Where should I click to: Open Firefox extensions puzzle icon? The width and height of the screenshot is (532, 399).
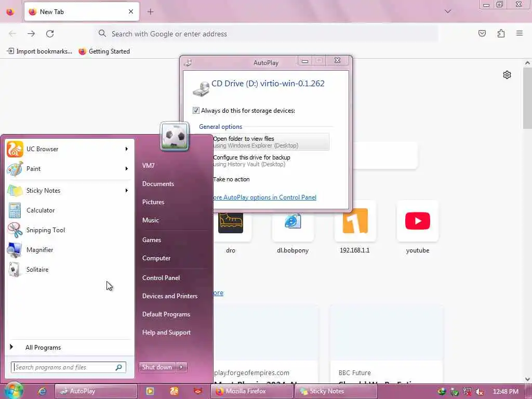pyautogui.click(x=501, y=33)
